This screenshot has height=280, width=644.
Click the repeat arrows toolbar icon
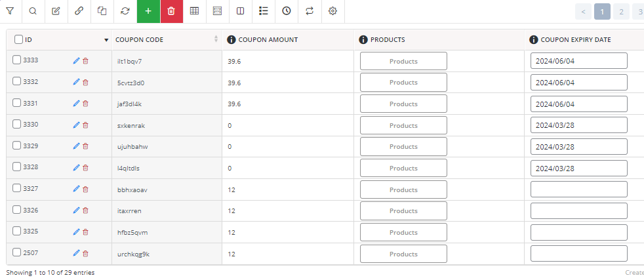click(x=310, y=12)
